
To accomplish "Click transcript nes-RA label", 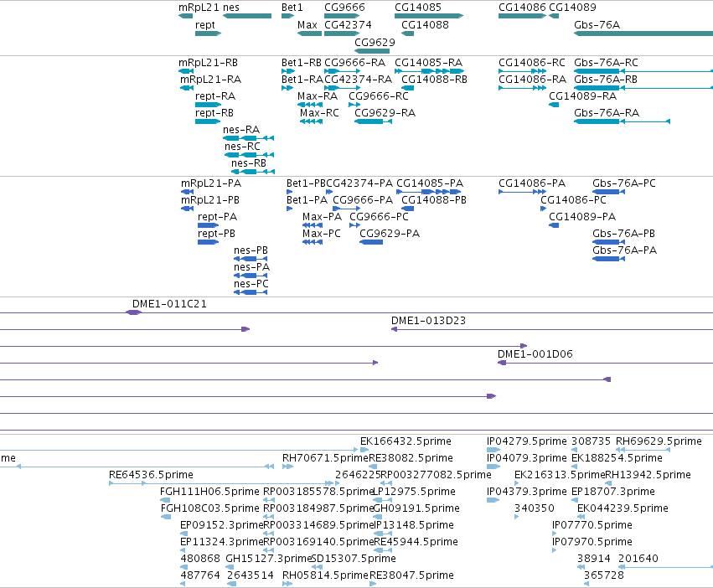I will coord(241,130).
